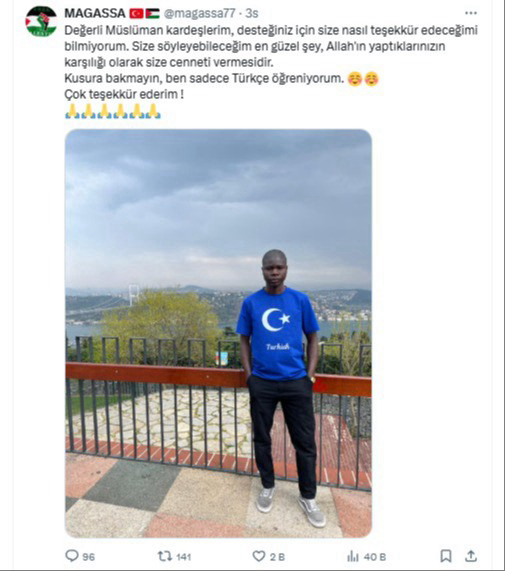The width and height of the screenshot is (505, 571).
Task: Click the tweet text starting 'Değerli Müslüman'
Action: pyautogui.click(x=271, y=62)
